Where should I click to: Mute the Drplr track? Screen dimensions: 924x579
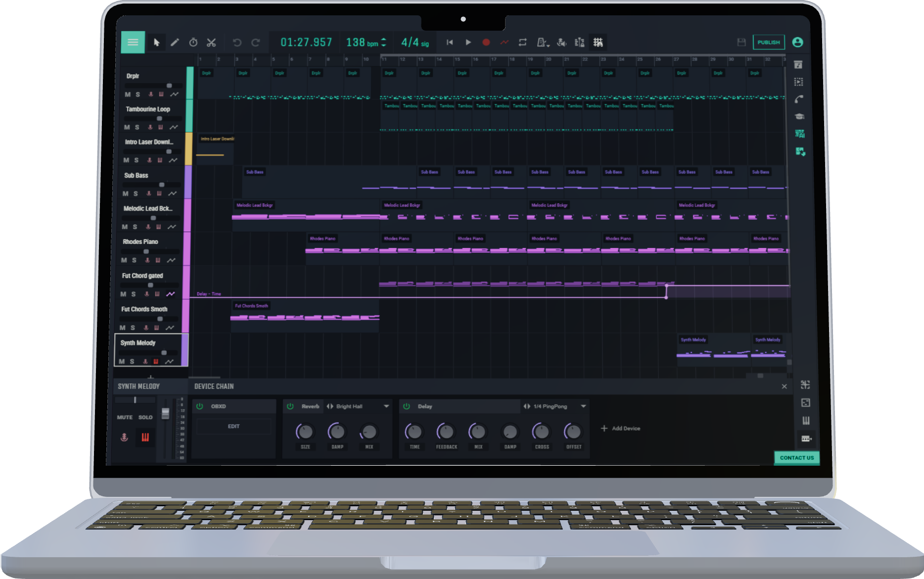[x=128, y=95]
